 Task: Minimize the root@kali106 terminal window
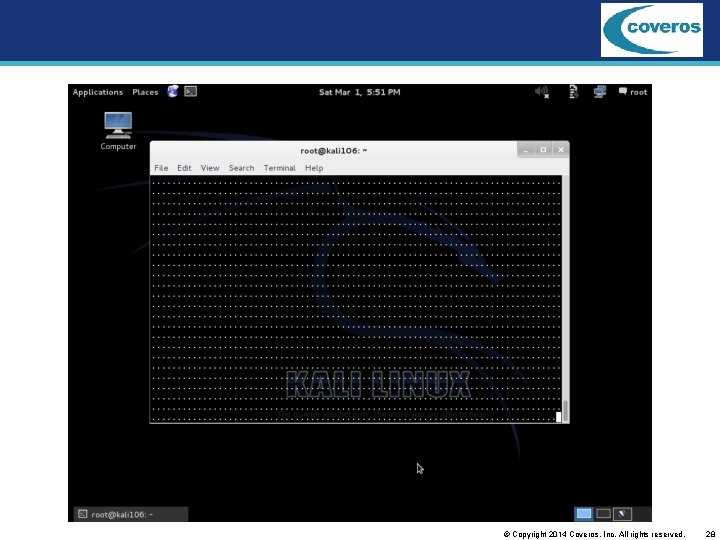[x=526, y=150]
